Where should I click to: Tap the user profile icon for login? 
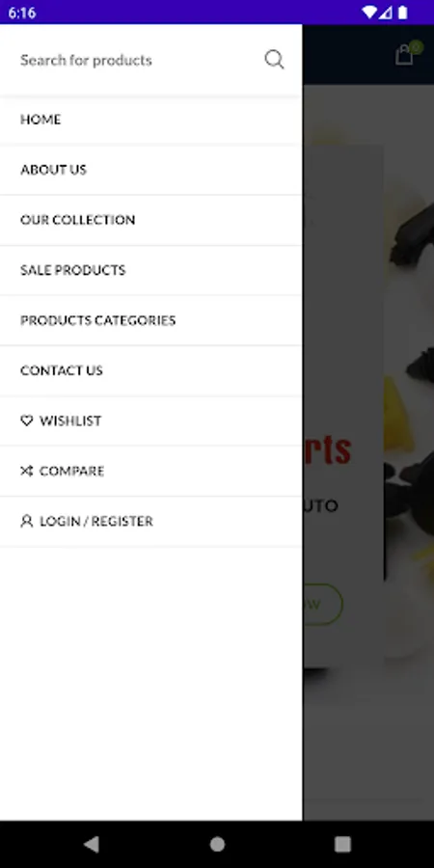(x=27, y=521)
